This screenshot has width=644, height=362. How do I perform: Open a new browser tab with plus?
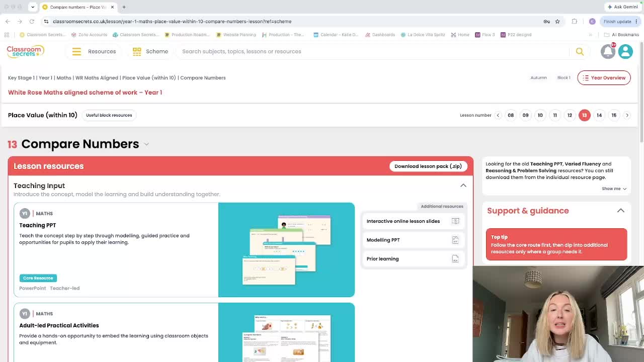[x=124, y=7]
